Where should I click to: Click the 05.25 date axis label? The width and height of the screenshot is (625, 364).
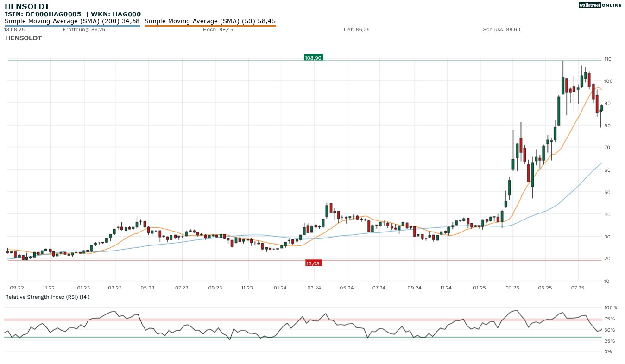pos(545,288)
